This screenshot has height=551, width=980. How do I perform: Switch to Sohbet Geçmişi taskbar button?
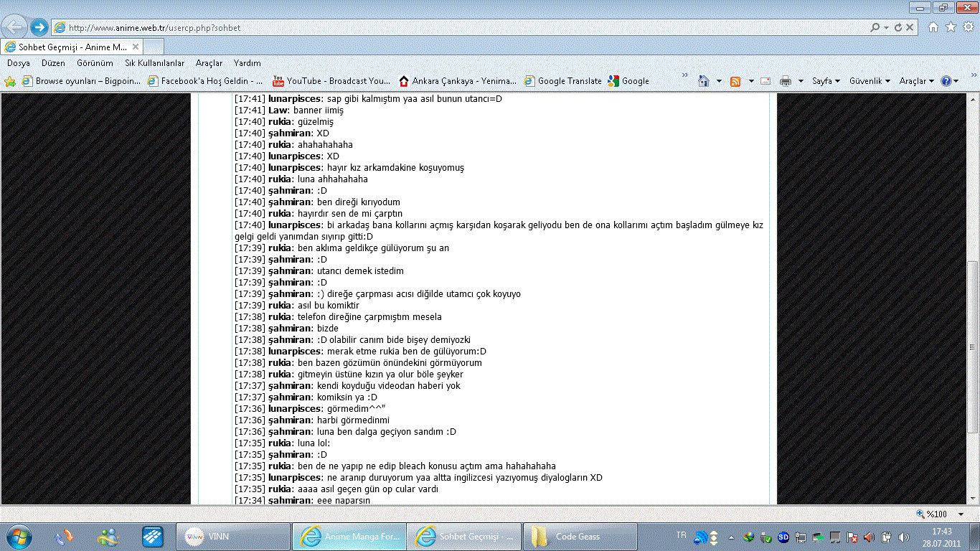click(x=465, y=536)
